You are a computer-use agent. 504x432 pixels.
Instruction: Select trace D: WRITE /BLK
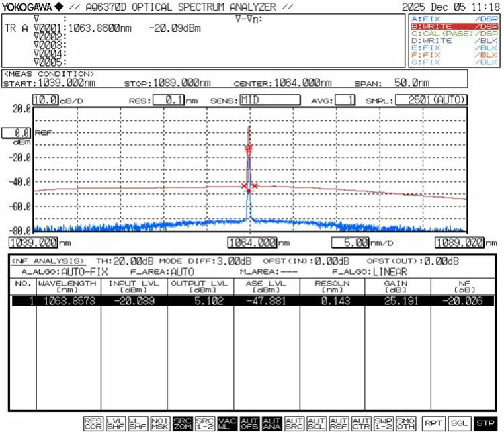(x=454, y=41)
